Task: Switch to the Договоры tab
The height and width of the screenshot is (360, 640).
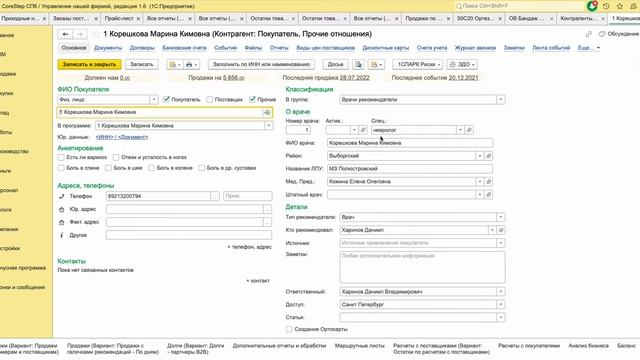Action: click(x=142, y=48)
